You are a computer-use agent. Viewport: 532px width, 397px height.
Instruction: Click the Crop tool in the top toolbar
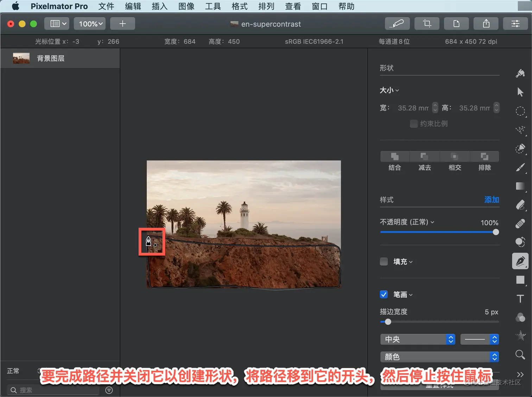[x=427, y=24]
